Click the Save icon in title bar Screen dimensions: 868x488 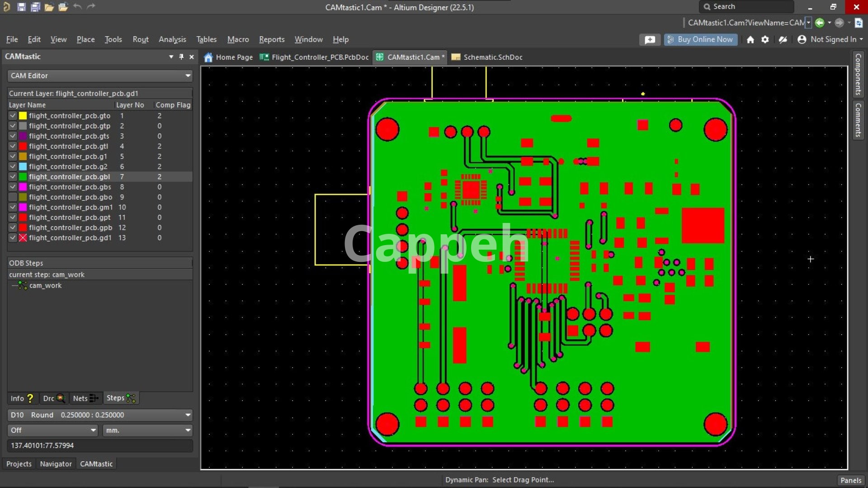pos(21,7)
